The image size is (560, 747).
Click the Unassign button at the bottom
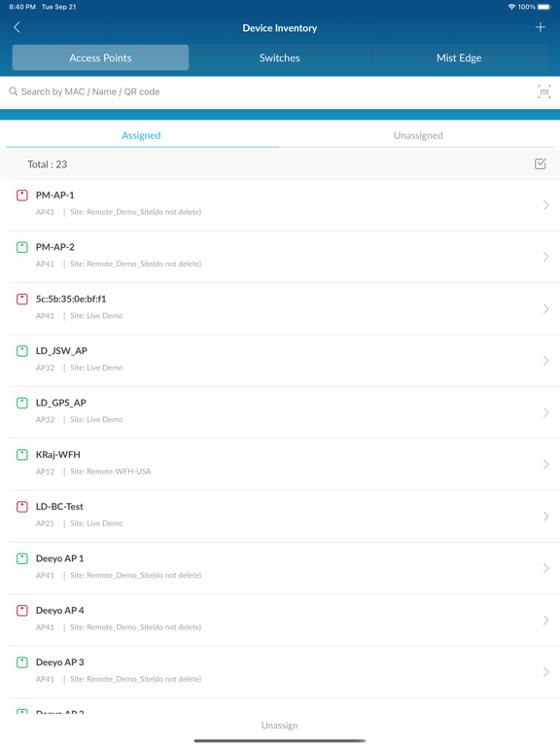pyautogui.click(x=280, y=725)
